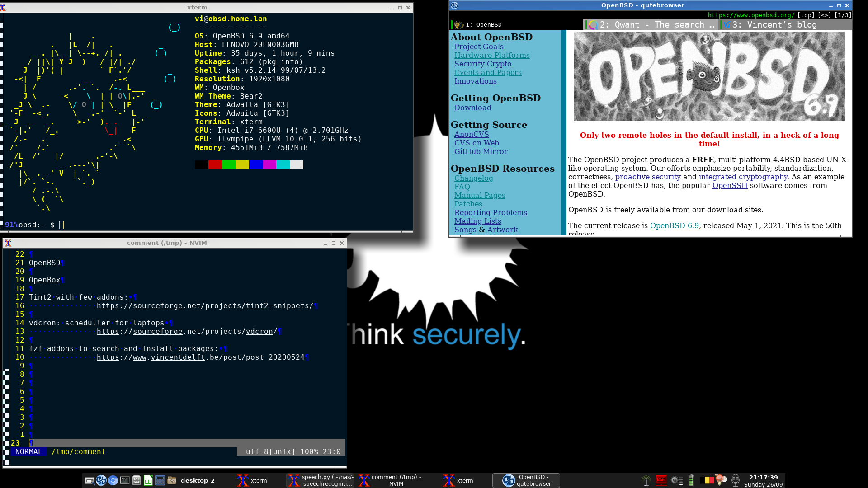Click the Manual Pages link
This screenshot has height=488, width=868.
tap(480, 195)
